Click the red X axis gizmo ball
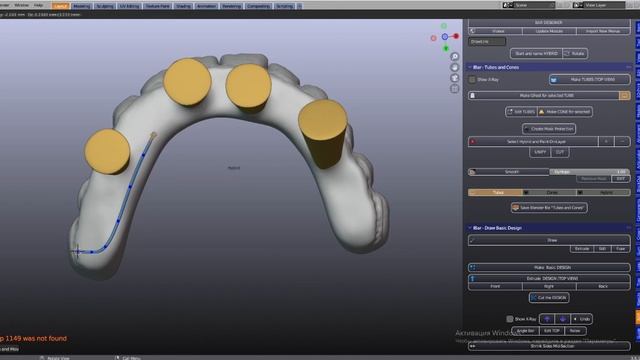This screenshot has height=360, width=640. [456, 36]
